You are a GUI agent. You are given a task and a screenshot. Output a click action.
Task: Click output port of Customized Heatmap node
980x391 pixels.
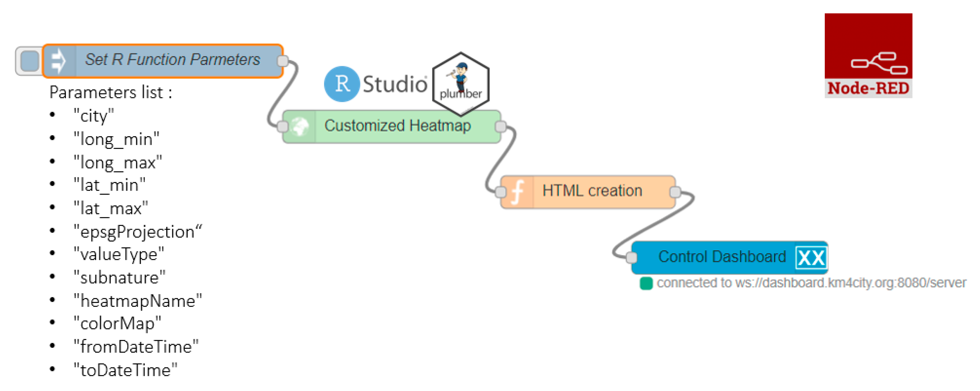(501, 127)
